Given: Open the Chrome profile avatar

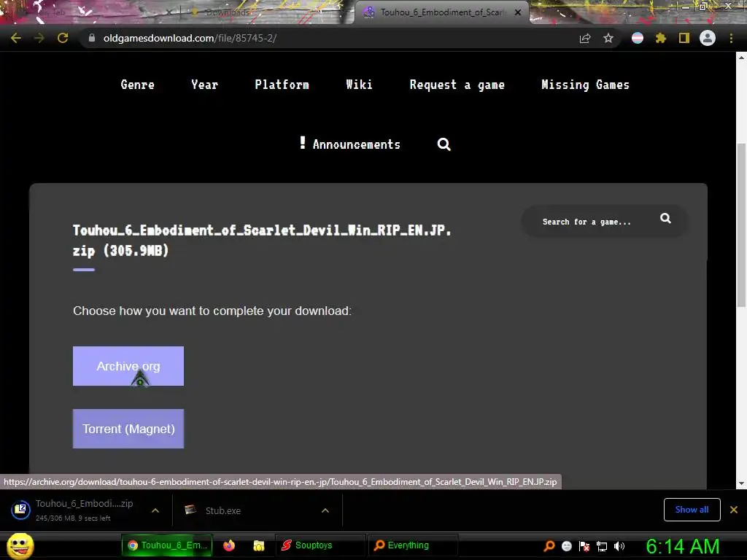Looking at the screenshot, I should pos(708,38).
